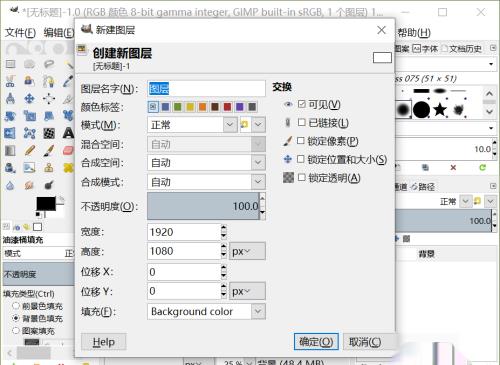Select the Fuzzy Select wand tool
Screen dimensions: 500x365
(x=69, y=64)
